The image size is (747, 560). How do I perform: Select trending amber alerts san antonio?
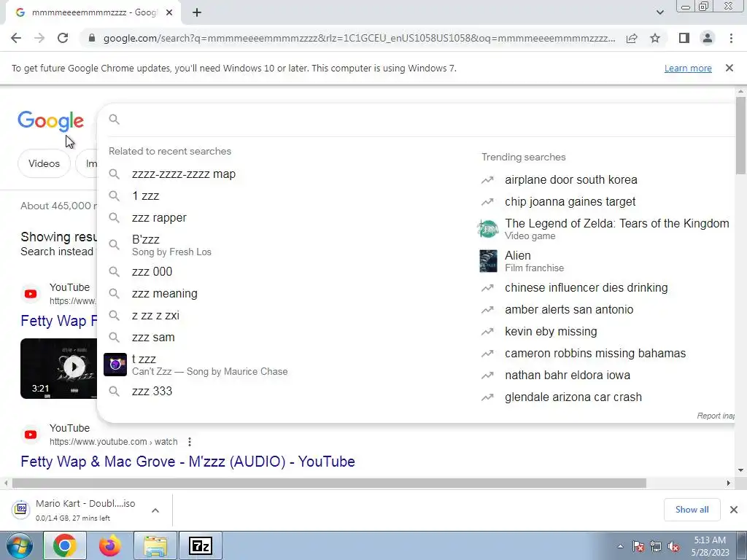[569, 309]
